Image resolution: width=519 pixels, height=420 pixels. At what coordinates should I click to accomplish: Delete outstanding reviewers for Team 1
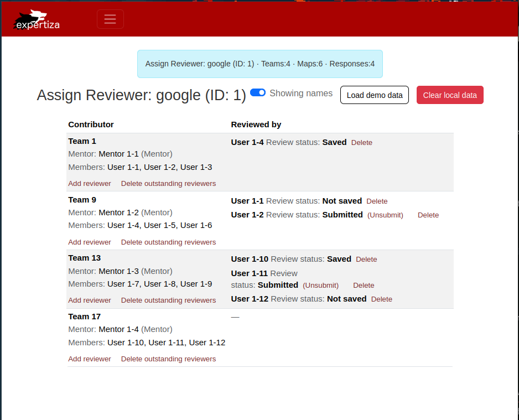(x=168, y=184)
